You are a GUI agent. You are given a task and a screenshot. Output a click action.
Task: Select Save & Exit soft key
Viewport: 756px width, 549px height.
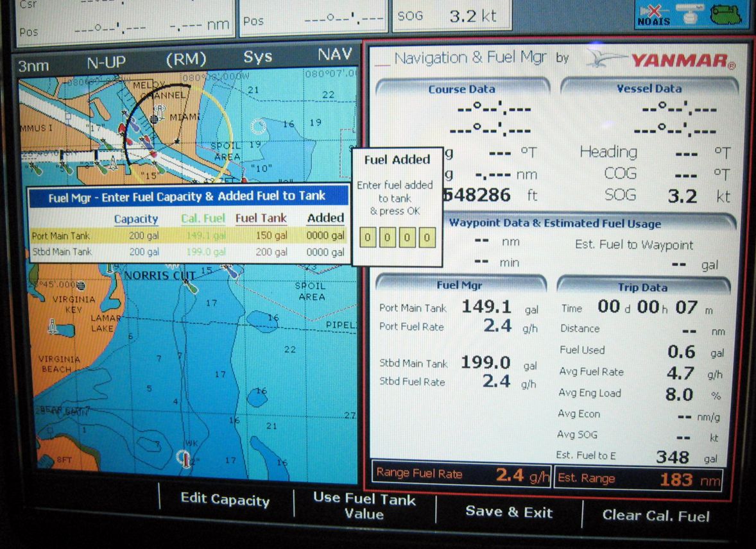(x=509, y=512)
